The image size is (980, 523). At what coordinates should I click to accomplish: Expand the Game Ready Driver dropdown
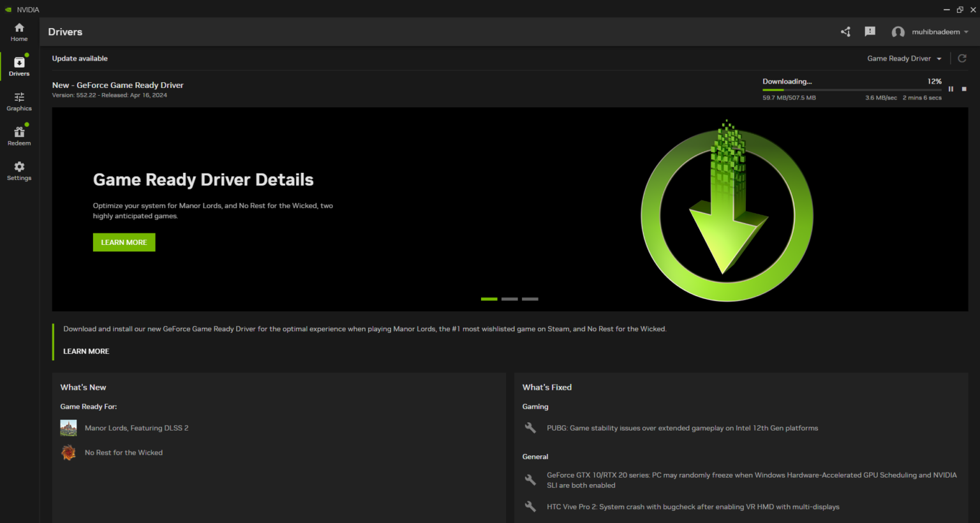tap(904, 59)
